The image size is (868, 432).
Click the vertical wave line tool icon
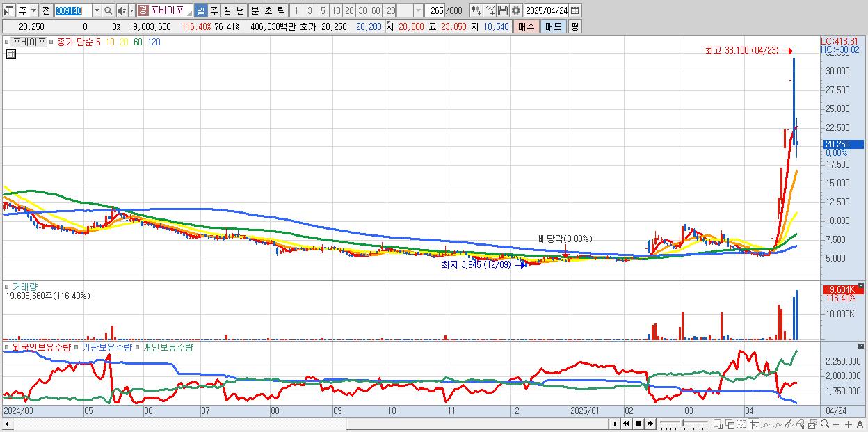pyautogui.click(x=778, y=424)
